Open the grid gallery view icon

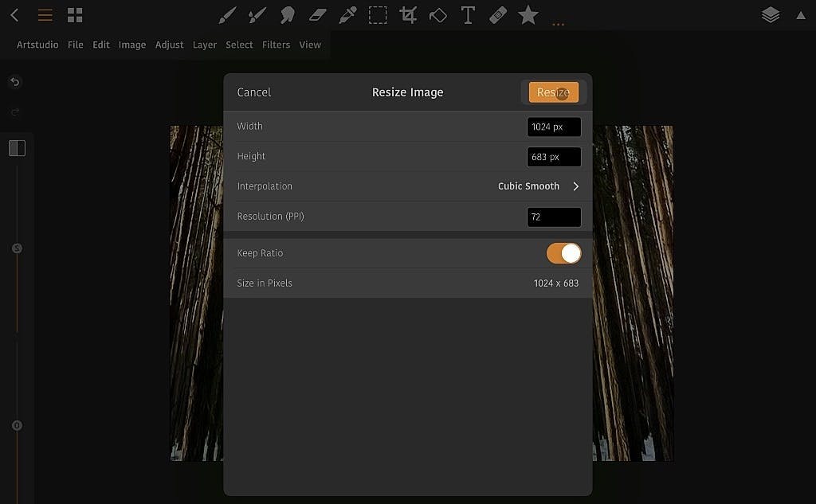click(x=75, y=15)
